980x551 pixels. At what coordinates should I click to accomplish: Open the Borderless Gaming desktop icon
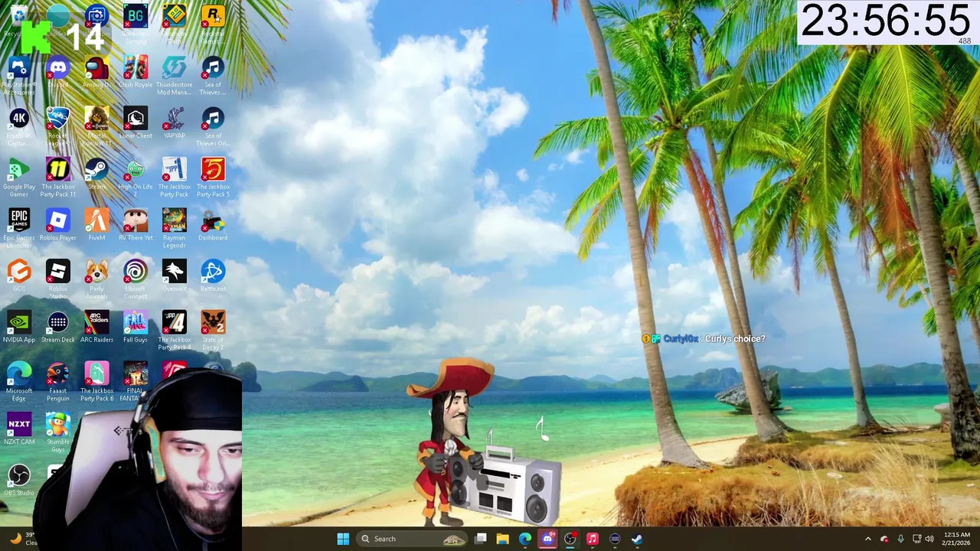[x=136, y=23]
